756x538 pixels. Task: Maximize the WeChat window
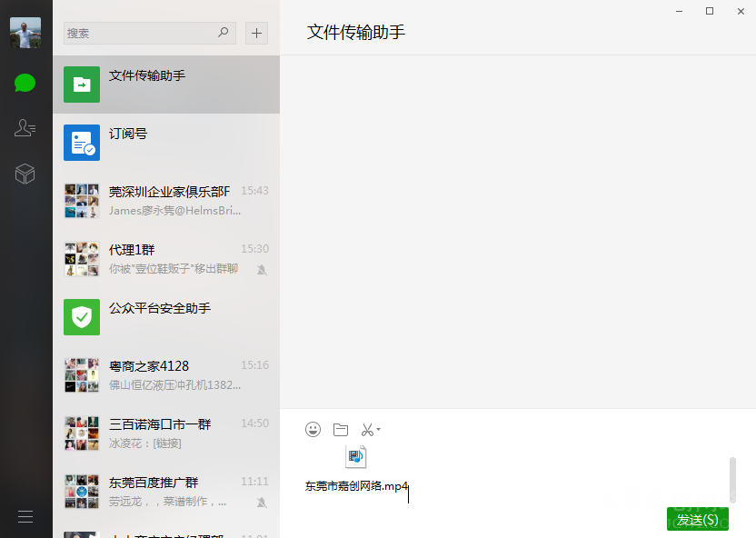[710, 11]
